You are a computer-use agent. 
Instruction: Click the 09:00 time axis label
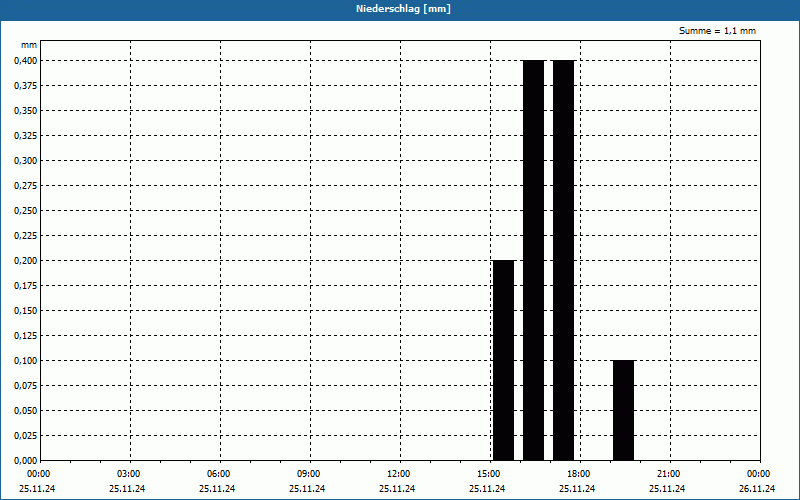click(309, 474)
